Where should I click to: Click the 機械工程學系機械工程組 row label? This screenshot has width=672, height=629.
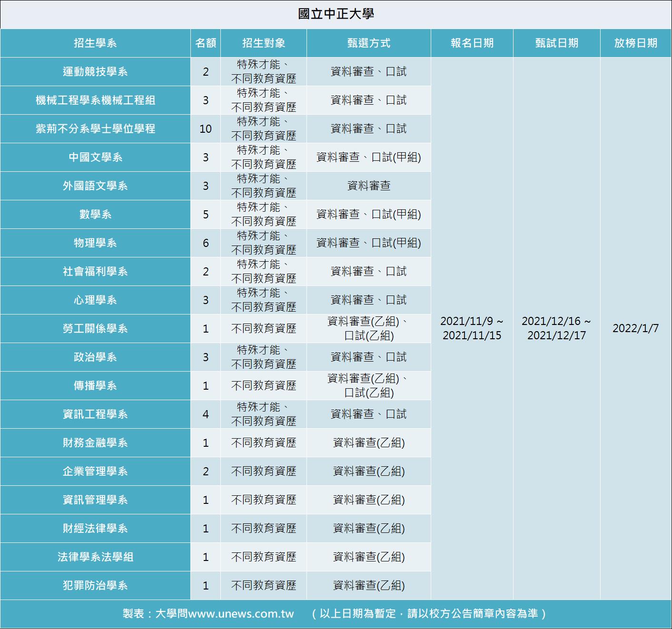click(95, 100)
